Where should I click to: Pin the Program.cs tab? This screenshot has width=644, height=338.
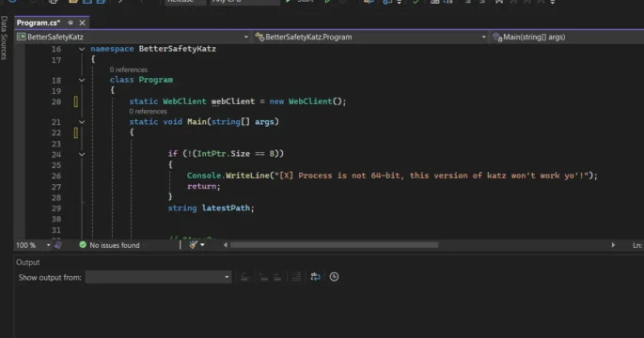pos(71,23)
